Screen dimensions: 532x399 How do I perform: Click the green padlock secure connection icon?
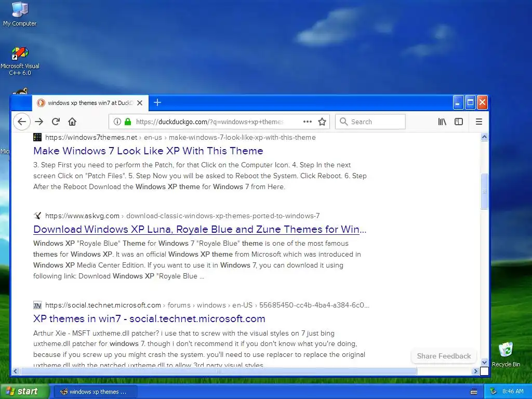pyautogui.click(x=128, y=122)
